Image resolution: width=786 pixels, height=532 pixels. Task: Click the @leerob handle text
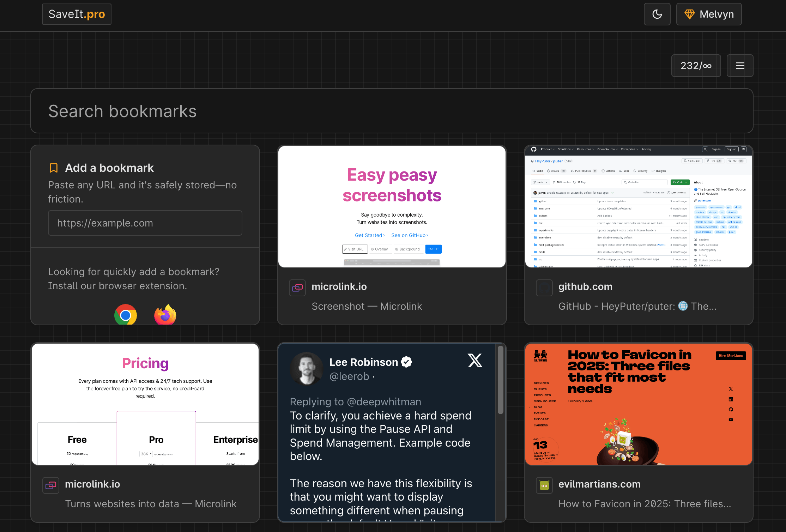click(x=349, y=376)
